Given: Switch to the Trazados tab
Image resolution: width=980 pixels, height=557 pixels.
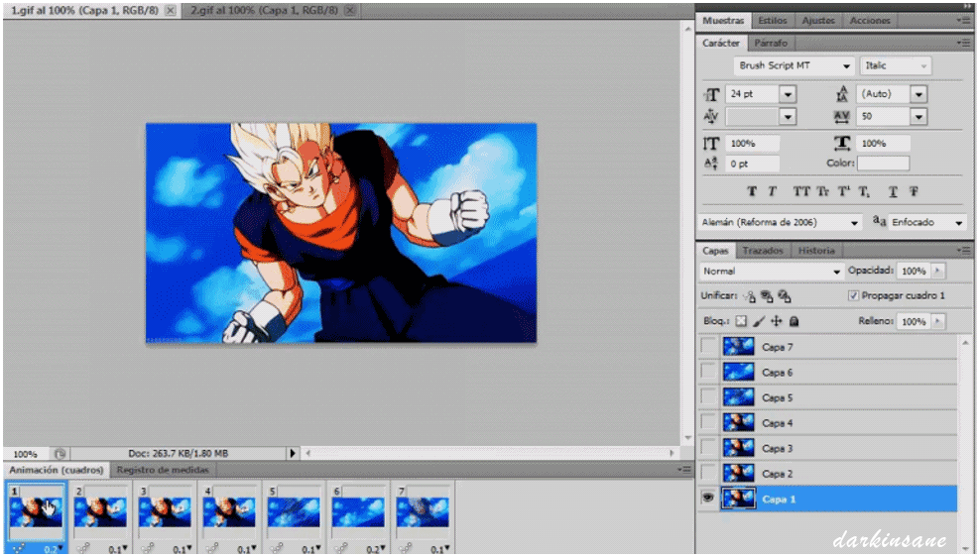Looking at the screenshot, I should pyautogui.click(x=763, y=251).
